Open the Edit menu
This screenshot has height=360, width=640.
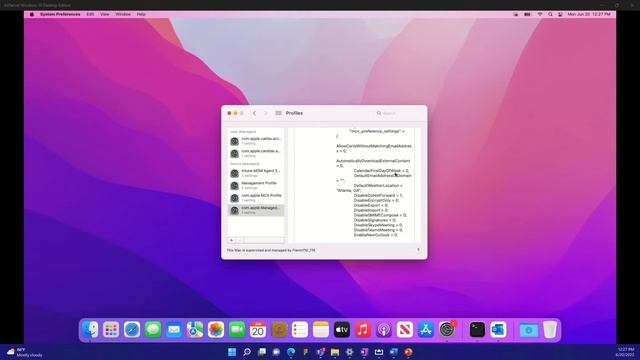[90, 14]
